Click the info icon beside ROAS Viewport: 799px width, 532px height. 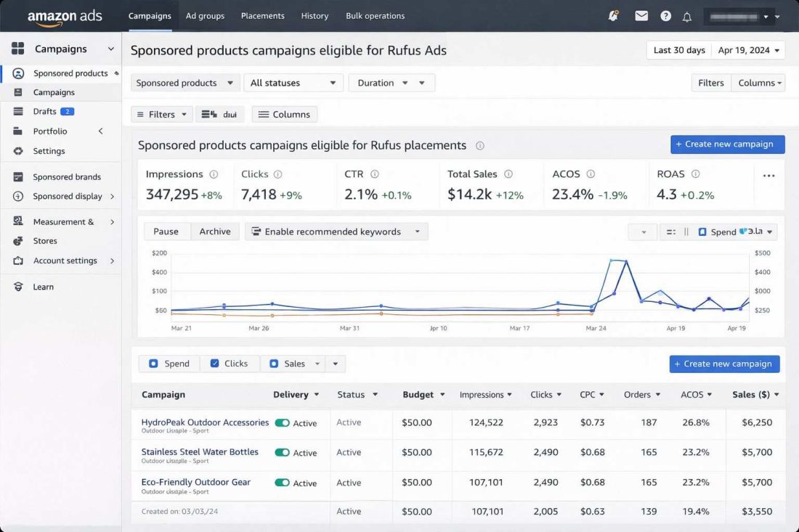click(695, 174)
